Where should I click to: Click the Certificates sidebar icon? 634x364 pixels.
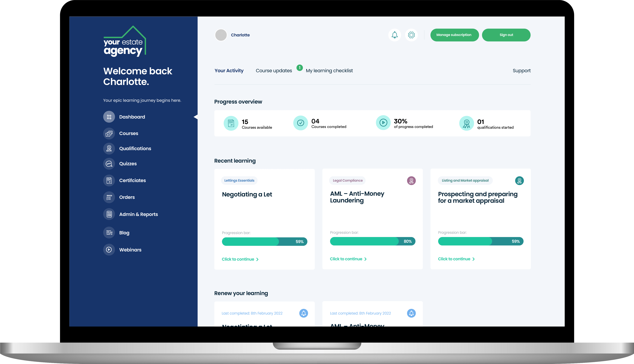[x=109, y=180]
